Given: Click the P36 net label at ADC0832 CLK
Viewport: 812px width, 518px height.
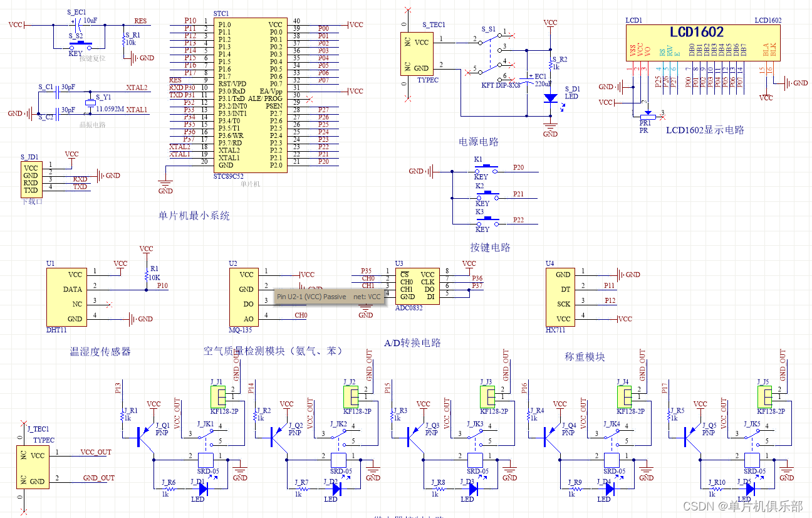Looking at the screenshot, I should [477, 278].
